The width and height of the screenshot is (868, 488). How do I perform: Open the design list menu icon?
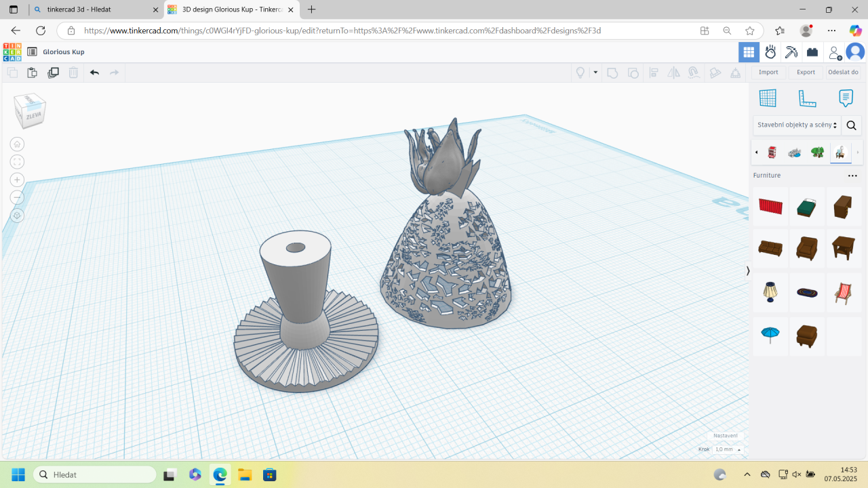click(32, 52)
